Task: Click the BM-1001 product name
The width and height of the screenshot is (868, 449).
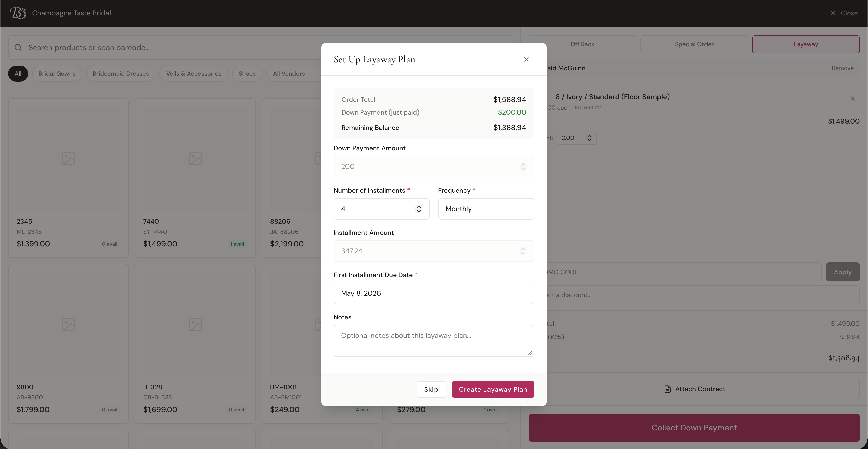Action: coord(283,387)
